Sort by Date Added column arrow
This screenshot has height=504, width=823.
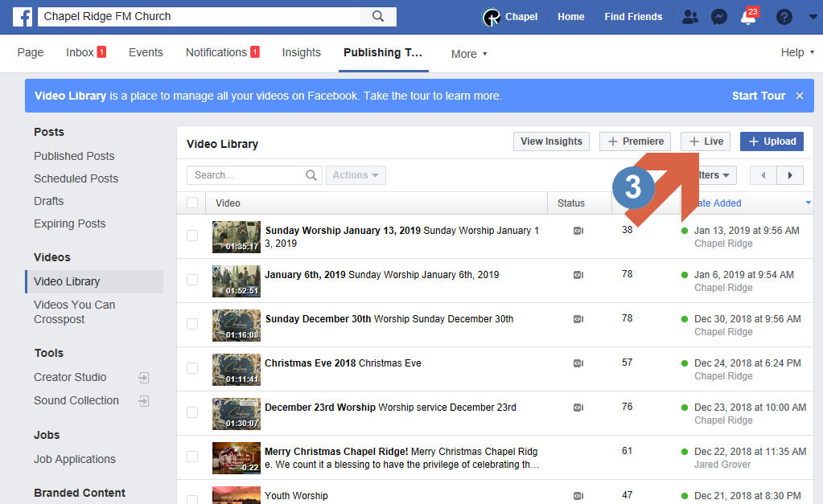click(809, 203)
